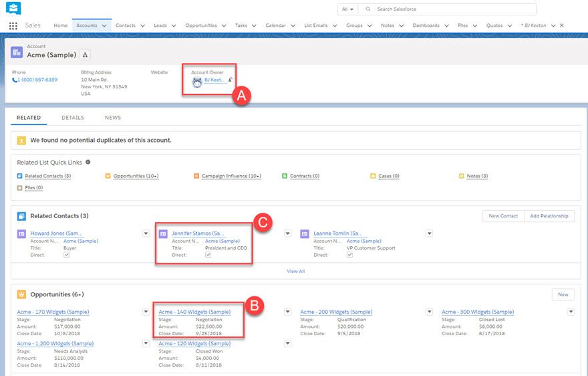Click the Salesforce briefcase logo

pyautogui.click(x=13, y=9)
